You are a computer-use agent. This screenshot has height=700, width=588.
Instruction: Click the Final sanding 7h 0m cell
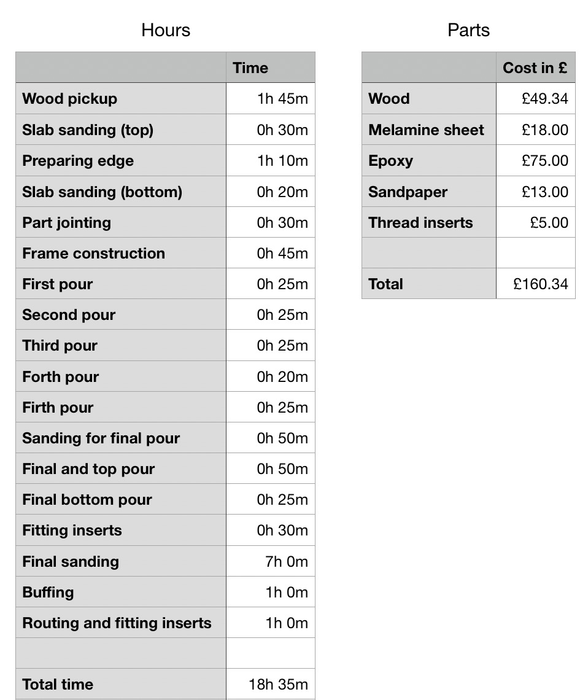coord(270,561)
